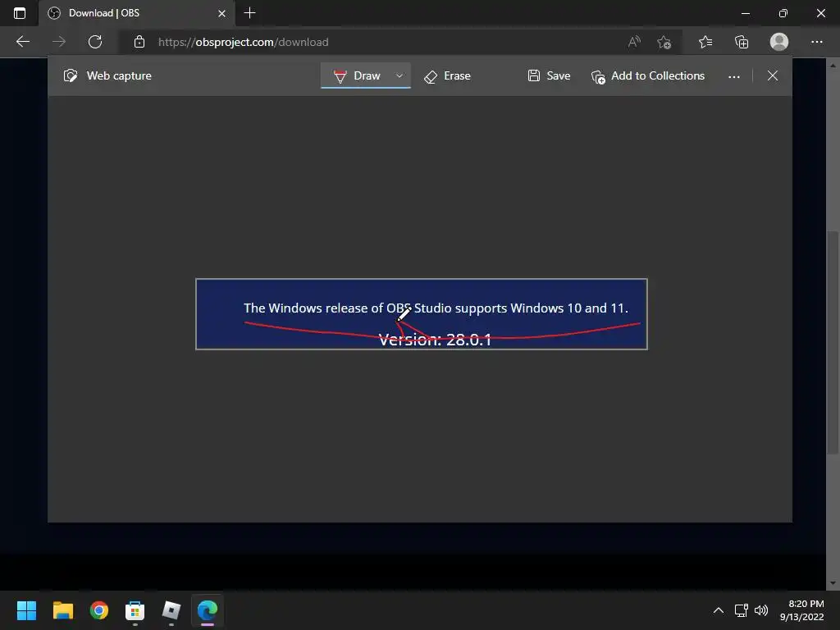
Task: Open Edge Settings and more menu
Action: (816, 42)
